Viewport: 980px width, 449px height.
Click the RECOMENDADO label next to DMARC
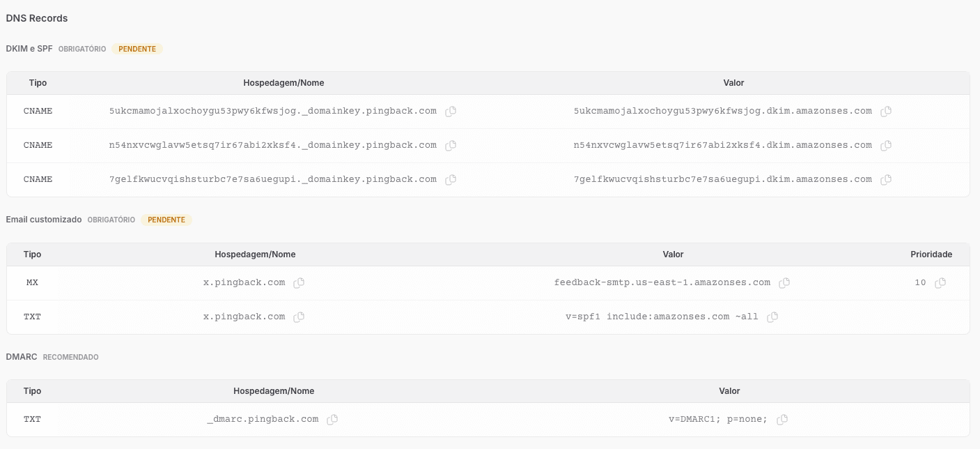[x=70, y=356]
